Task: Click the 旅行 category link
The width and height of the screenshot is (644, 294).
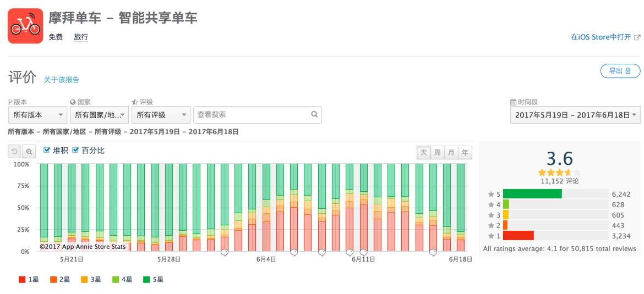Action: [x=81, y=37]
